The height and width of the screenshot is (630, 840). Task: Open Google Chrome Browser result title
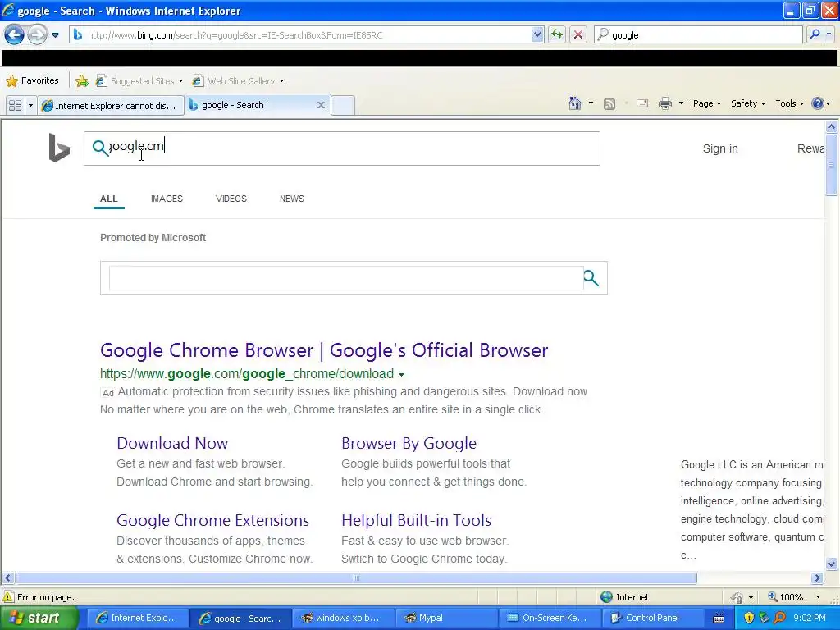[x=324, y=350]
